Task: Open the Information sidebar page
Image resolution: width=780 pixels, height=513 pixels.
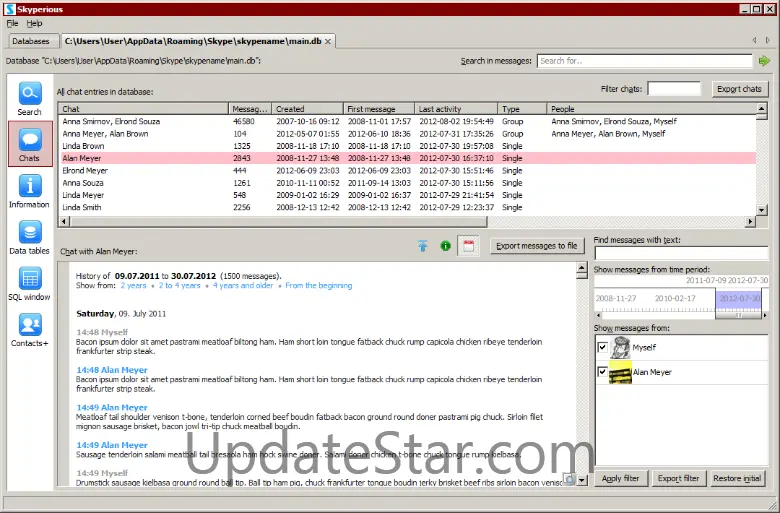Action: tap(29, 191)
